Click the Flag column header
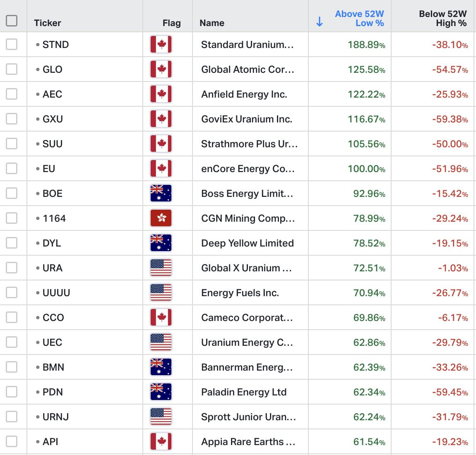This screenshot has width=476, height=455. pos(171,23)
